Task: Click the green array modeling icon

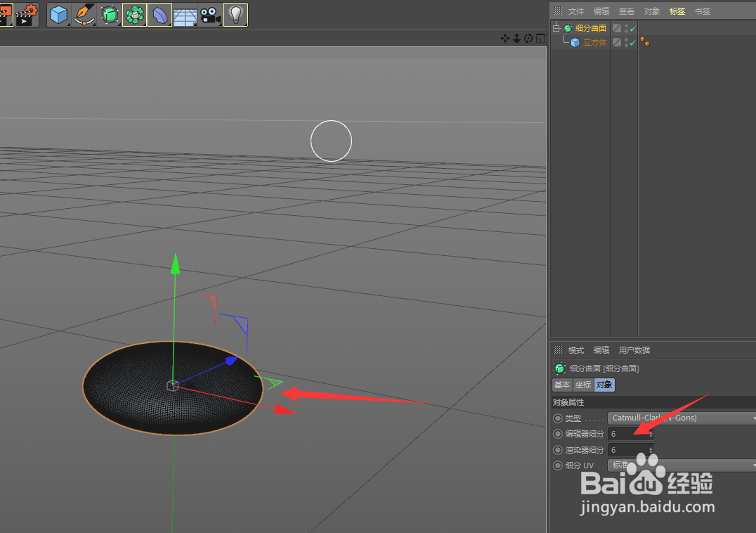Action: click(x=134, y=15)
